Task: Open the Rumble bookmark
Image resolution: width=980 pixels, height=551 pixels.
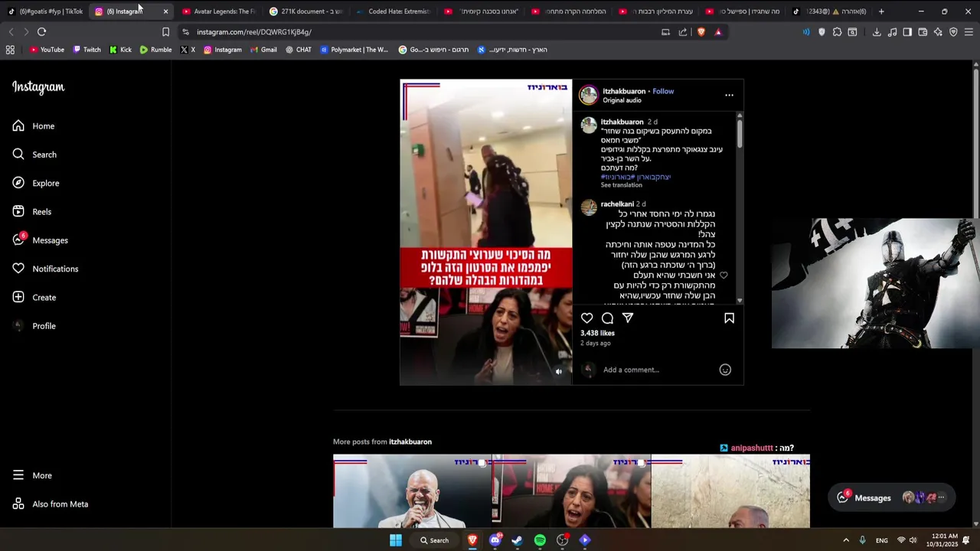Action: tap(155, 50)
